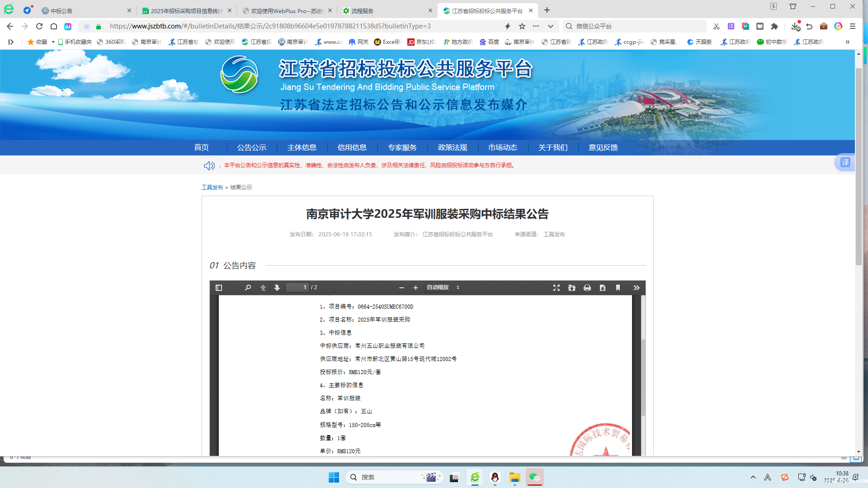Expand the bookmarks bar overflow chevron
Image resolution: width=868 pixels, height=488 pixels.
tap(848, 42)
